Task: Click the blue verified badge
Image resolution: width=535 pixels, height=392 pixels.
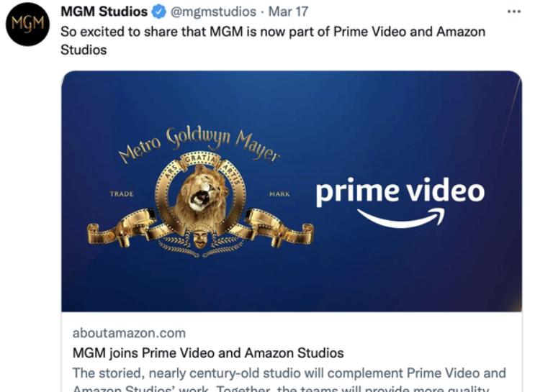Action: coord(158,12)
